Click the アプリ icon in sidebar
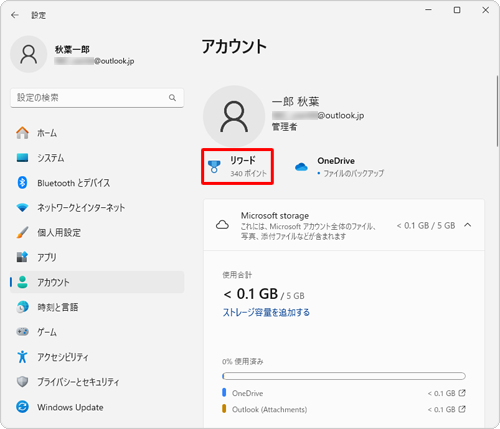This screenshot has height=429, width=500. click(x=22, y=257)
